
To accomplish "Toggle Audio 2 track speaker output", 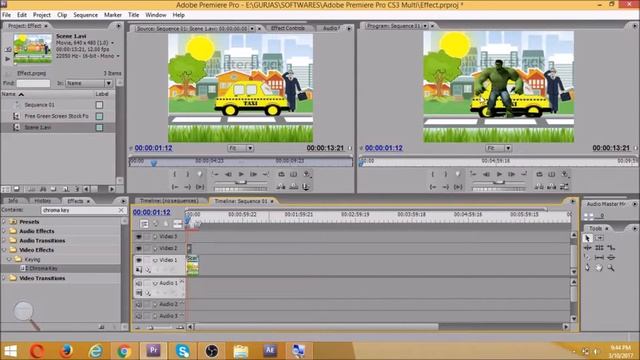I will [139, 304].
